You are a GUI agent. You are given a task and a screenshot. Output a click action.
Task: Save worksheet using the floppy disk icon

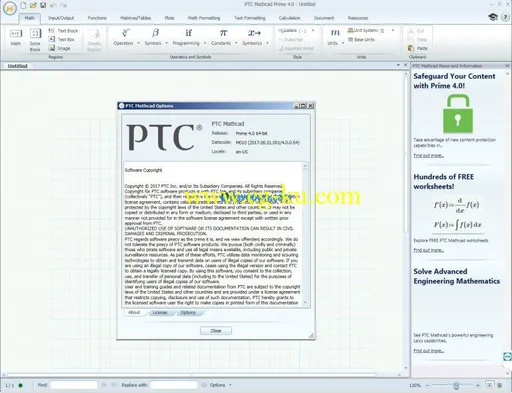[43, 5]
